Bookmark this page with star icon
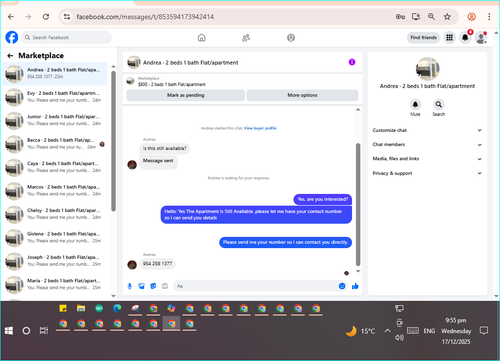The width and height of the screenshot is (500, 361). [447, 17]
